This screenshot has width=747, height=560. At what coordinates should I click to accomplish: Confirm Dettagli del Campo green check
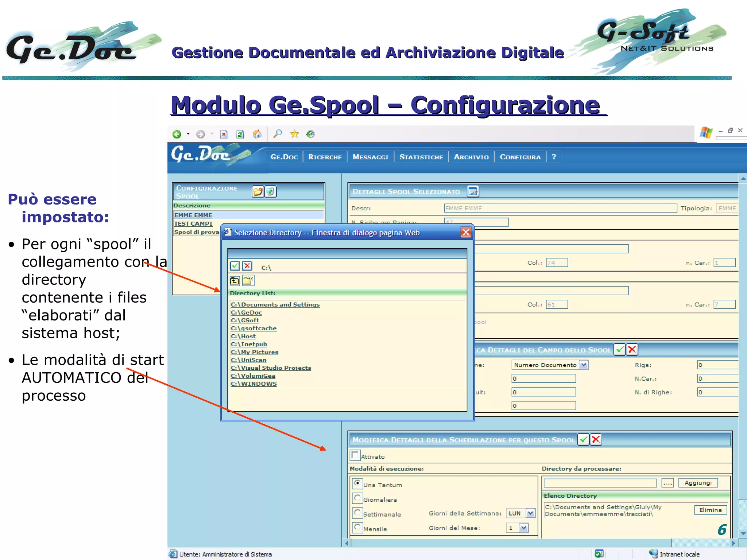point(620,350)
